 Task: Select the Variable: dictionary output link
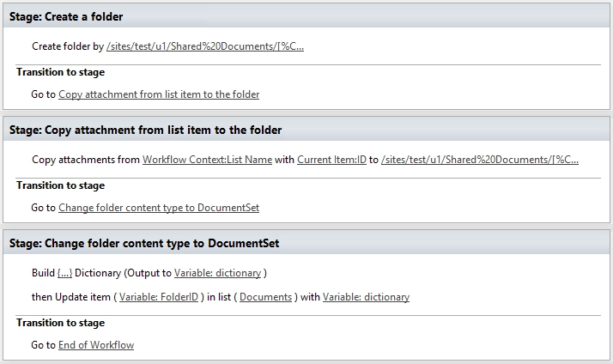coord(217,273)
